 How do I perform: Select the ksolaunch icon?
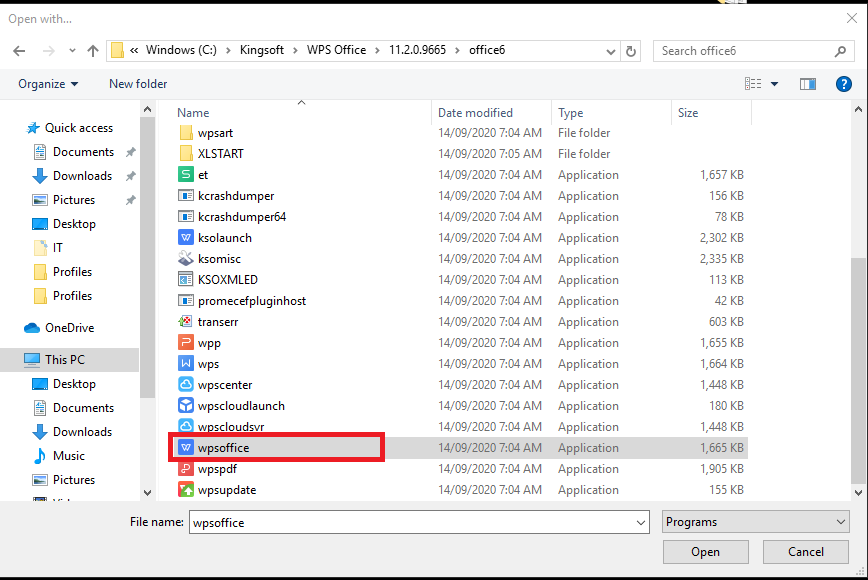click(186, 237)
